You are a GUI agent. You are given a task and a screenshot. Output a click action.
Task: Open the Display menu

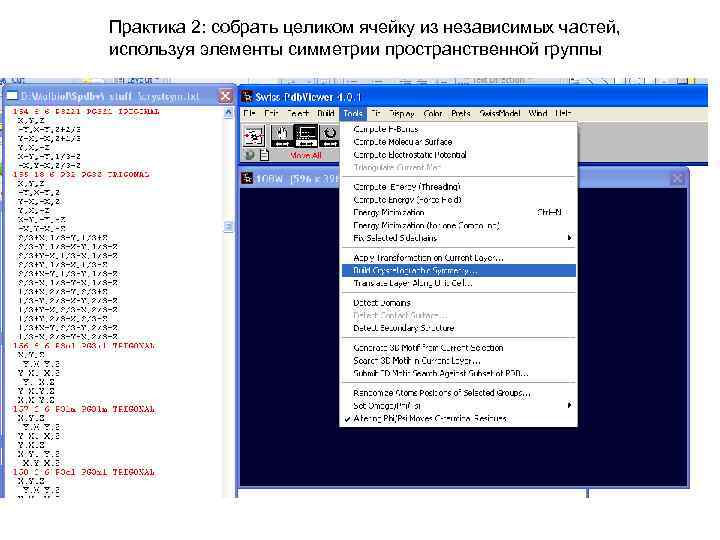click(401, 113)
